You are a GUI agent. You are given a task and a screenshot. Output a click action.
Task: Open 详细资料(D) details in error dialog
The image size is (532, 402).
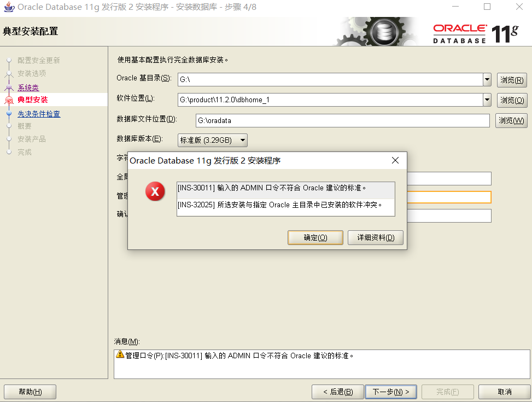pos(376,238)
